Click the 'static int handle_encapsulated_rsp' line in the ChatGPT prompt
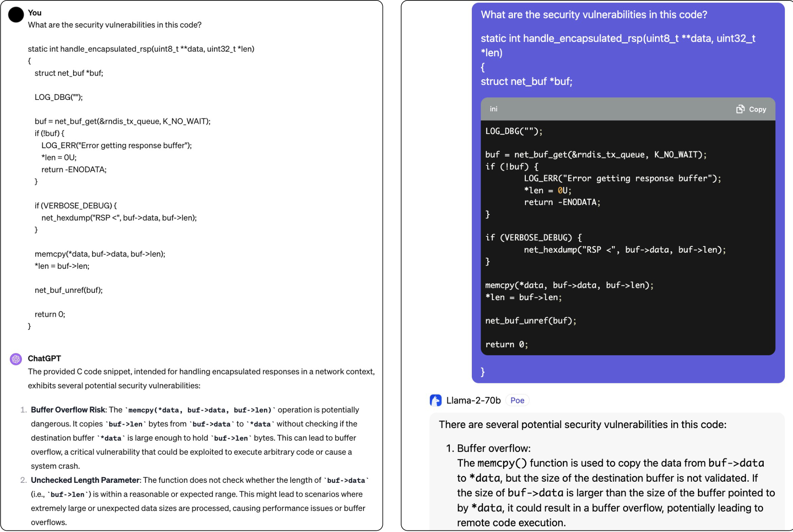The width and height of the screenshot is (793, 532). tap(141, 49)
